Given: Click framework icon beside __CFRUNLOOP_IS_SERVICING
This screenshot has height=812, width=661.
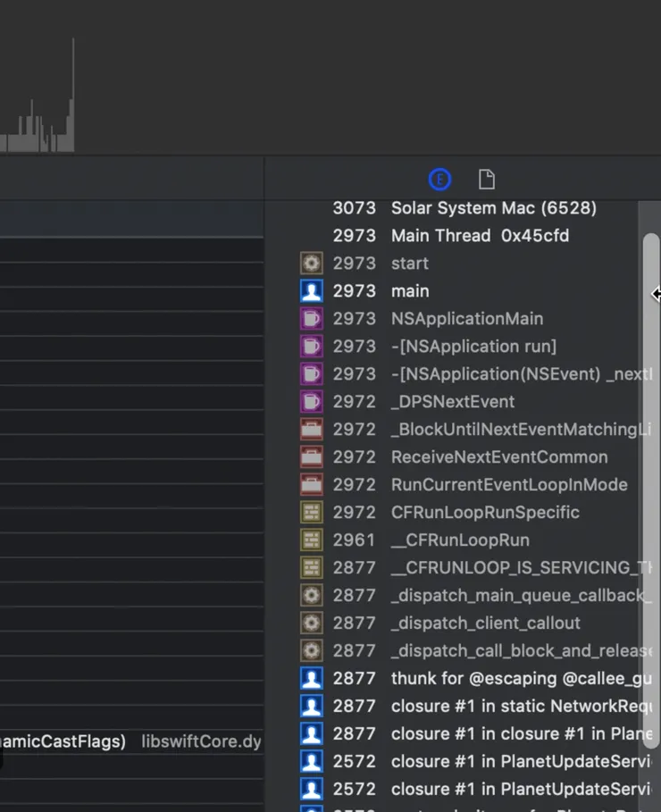Looking at the screenshot, I should click(312, 567).
